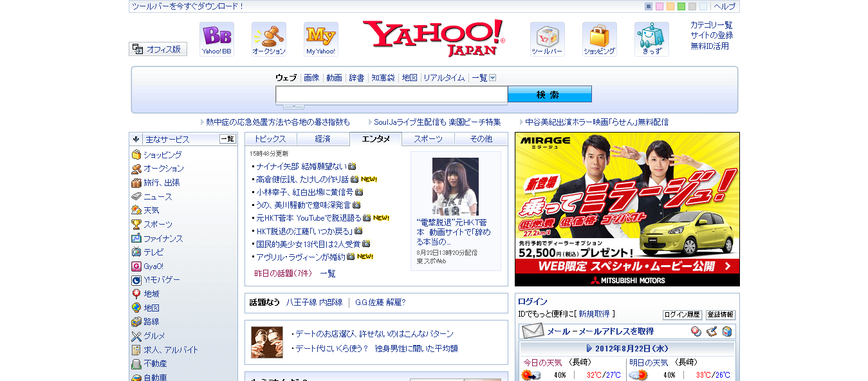
Task: Click the ファイナンス chart icon
Action: (136, 238)
